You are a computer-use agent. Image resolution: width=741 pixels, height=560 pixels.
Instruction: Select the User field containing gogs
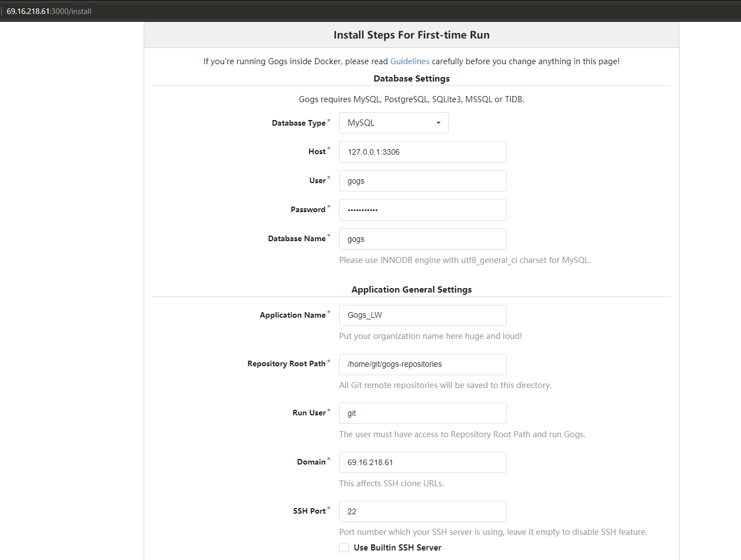[x=422, y=181]
